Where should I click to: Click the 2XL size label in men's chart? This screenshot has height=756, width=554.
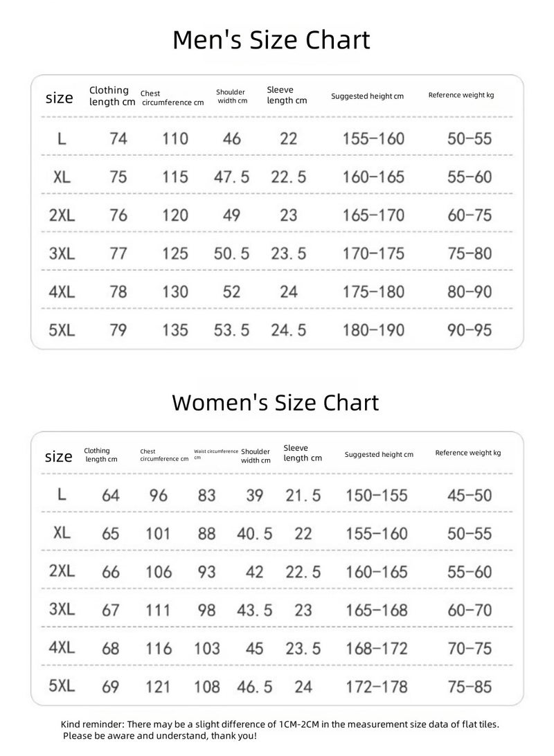pos(62,215)
